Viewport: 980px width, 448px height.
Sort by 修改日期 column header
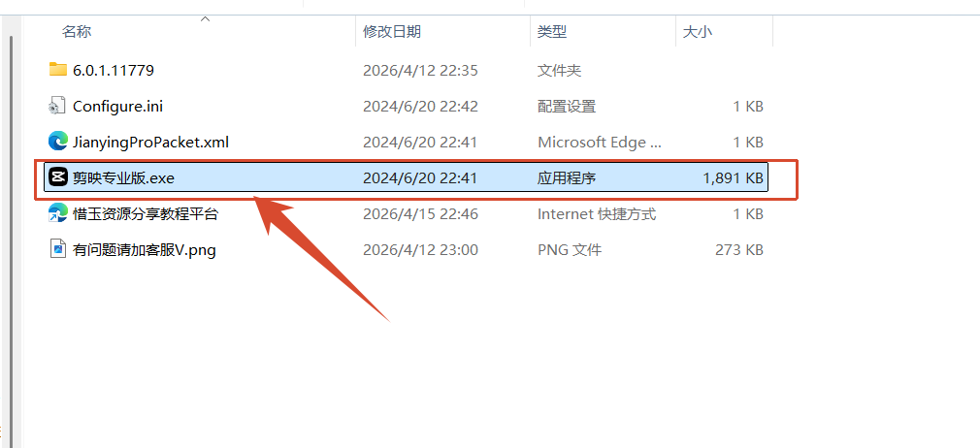pos(392,32)
